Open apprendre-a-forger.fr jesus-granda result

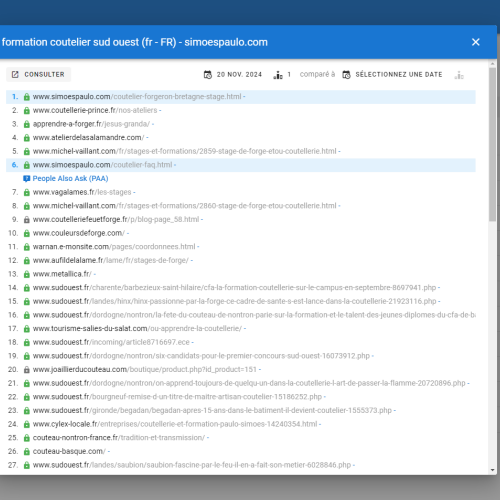pos(91,124)
